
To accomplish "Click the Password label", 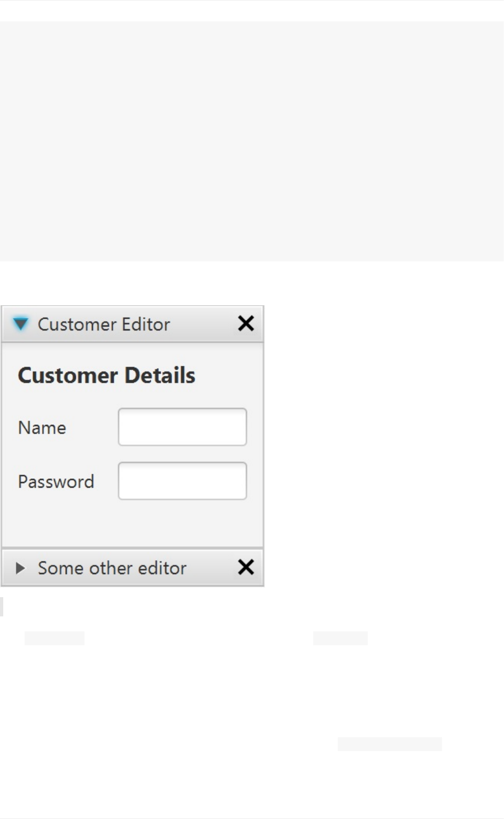I will pyautogui.click(x=56, y=482).
